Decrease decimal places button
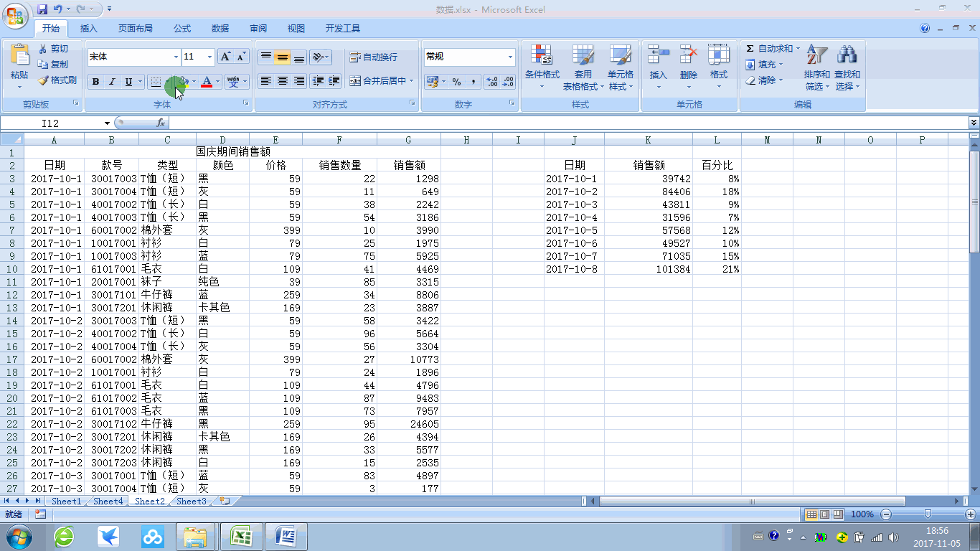 (x=508, y=82)
